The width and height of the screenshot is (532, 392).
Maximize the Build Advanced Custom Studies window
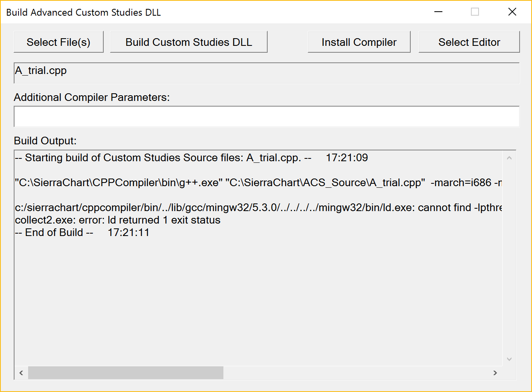point(475,12)
